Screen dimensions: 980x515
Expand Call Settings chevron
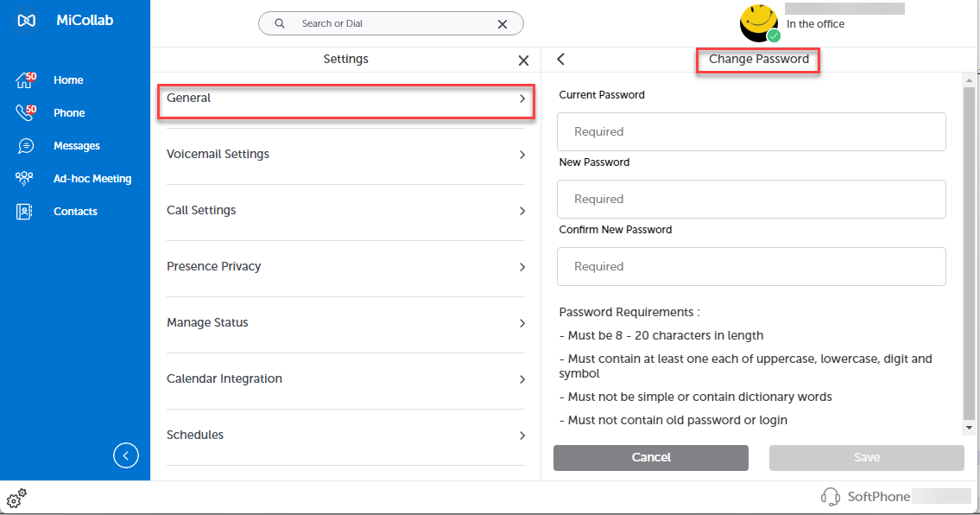point(522,211)
